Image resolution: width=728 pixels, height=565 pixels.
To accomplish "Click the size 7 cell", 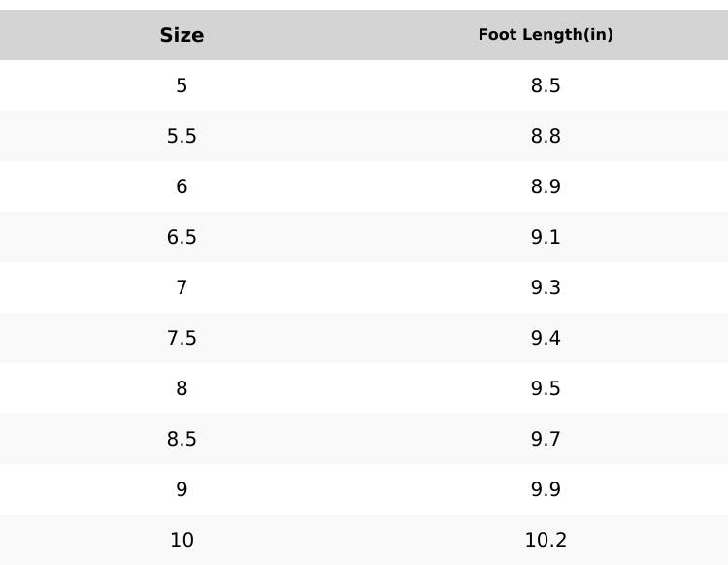I will click(x=182, y=287).
